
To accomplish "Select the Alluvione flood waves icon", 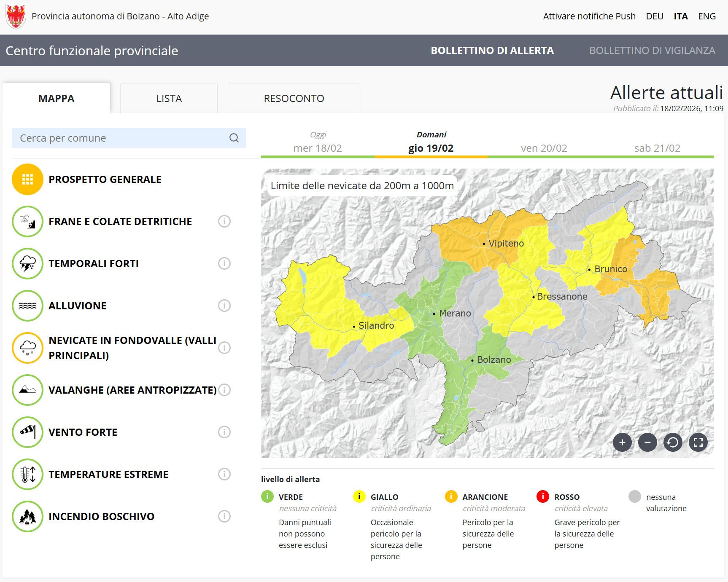I will 27,306.
